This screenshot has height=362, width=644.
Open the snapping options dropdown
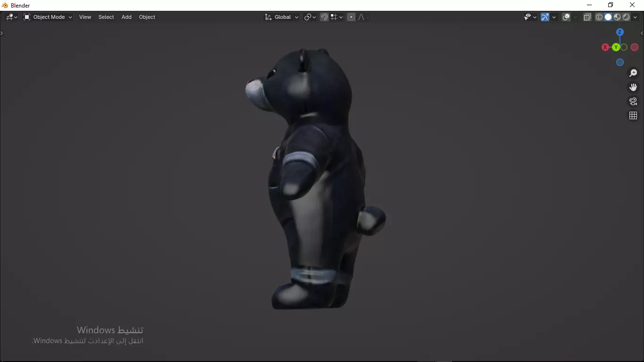337,17
